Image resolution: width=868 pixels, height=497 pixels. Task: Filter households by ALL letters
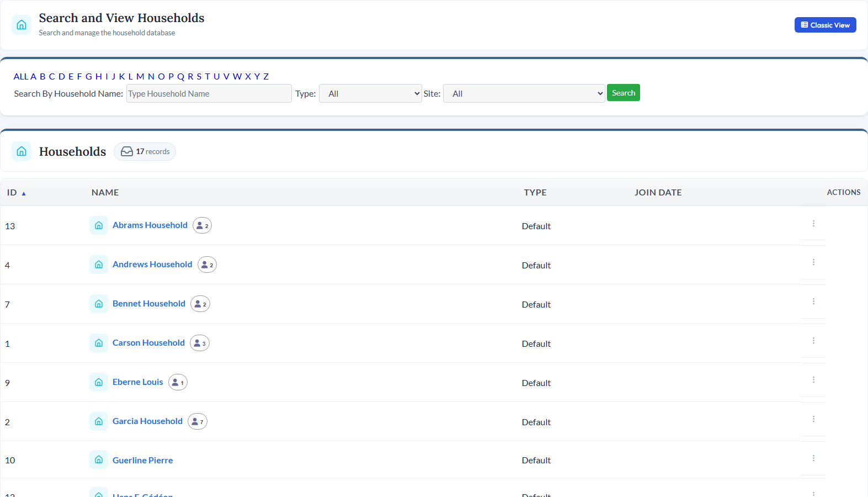point(21,76)
